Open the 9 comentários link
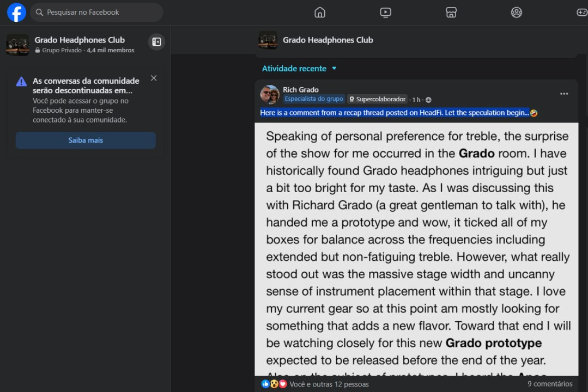Viewport: 588px width, 392px height. [550, 384]
